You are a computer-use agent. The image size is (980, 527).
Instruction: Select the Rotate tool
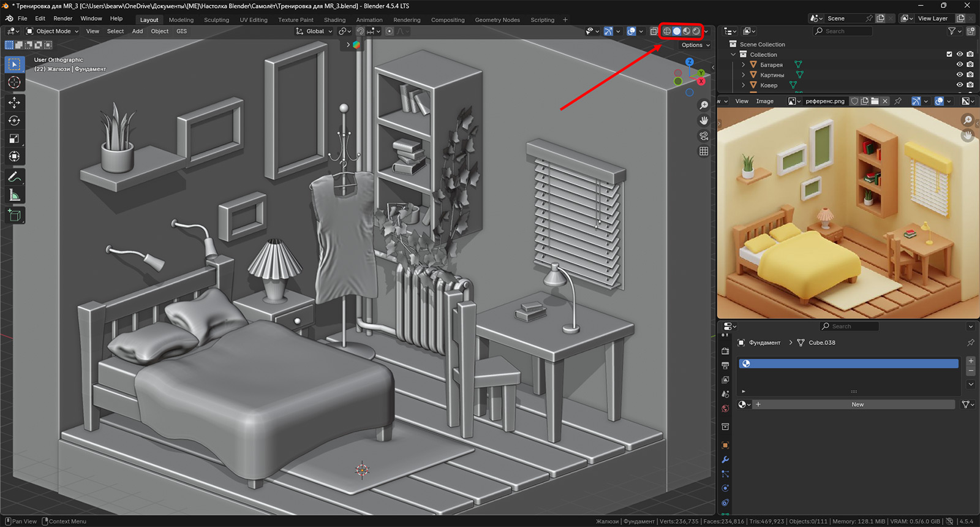pos(15,121)
